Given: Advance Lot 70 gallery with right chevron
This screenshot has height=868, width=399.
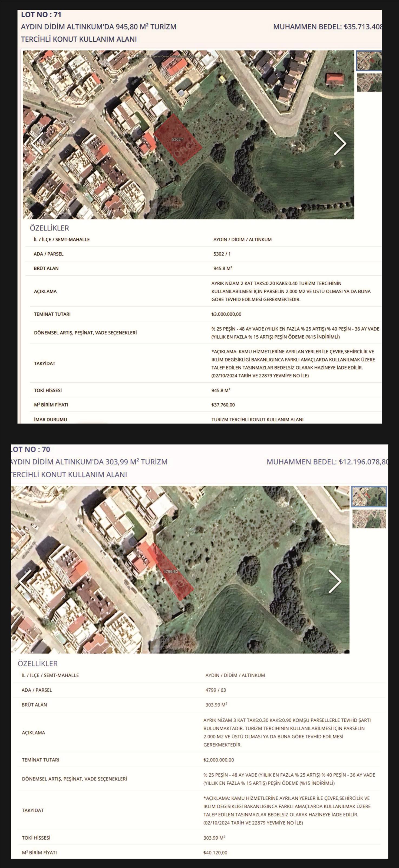Looking at the screenshot, I should [x=335, y=581].
